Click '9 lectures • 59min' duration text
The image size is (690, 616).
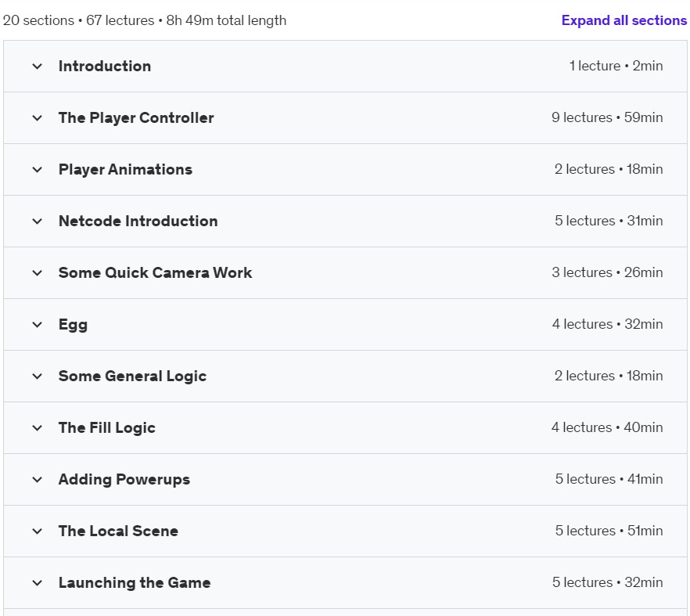[607, 117]
